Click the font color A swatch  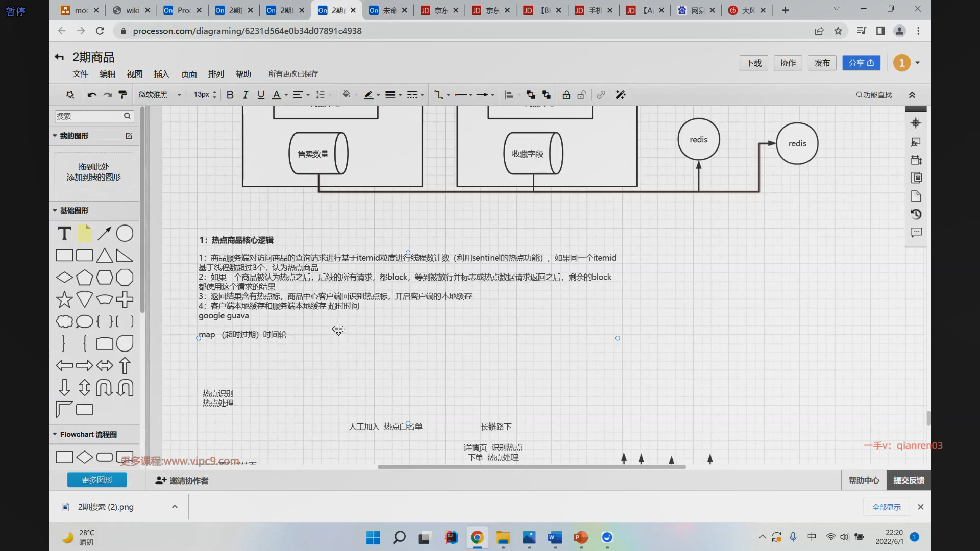[276, 95]
